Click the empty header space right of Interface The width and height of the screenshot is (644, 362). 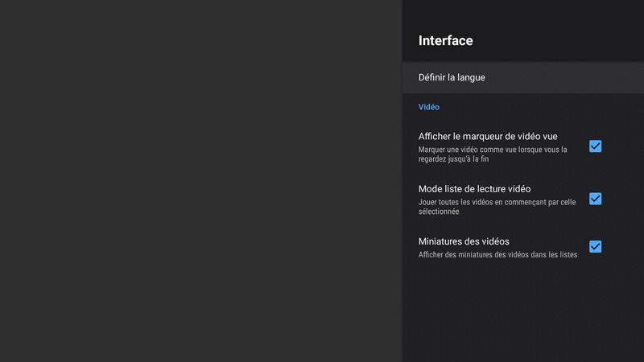tap(563, 40)
